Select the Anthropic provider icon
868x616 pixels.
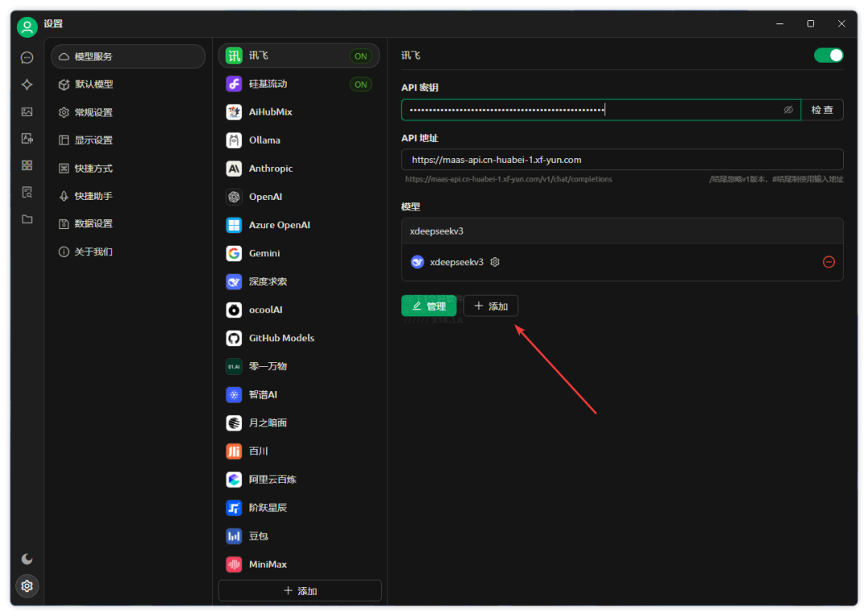[x=234, y=168]
